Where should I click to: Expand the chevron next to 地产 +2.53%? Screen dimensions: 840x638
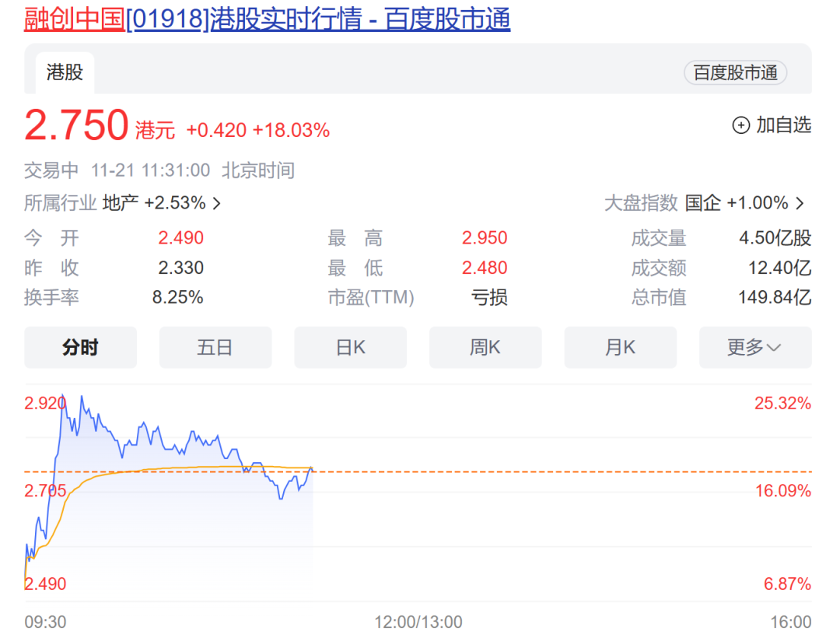216,204
